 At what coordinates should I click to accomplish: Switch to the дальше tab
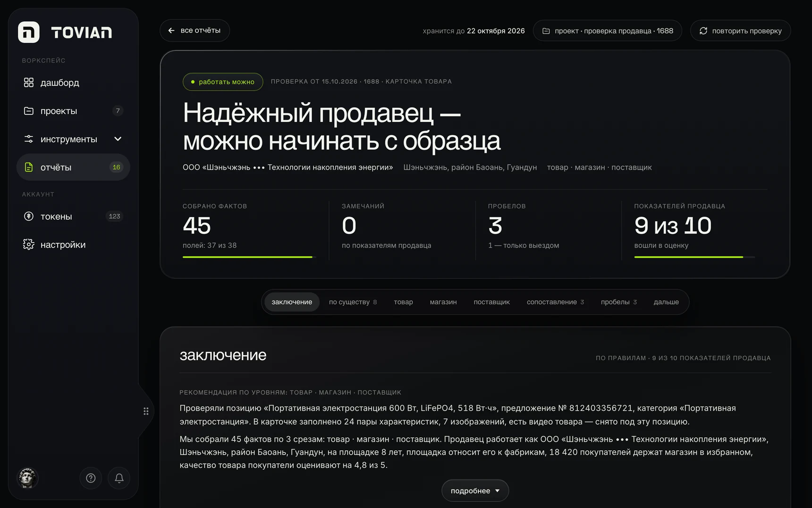click(x=666, y=302)
